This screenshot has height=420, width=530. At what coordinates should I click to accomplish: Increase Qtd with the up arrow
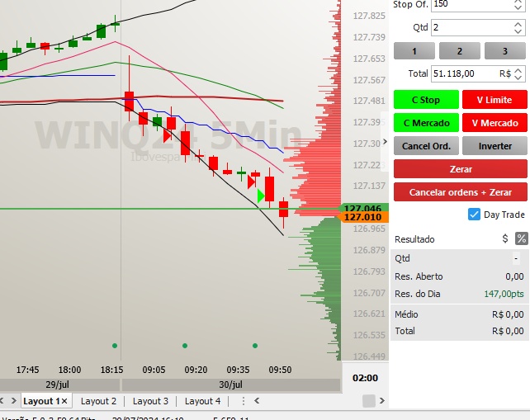click(x=518, y=24)
